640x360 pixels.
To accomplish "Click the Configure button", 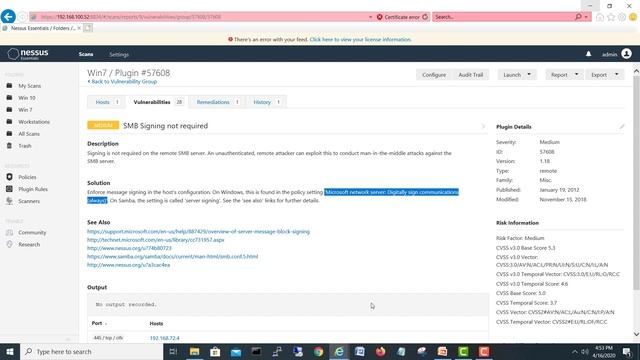I will 434,75.
